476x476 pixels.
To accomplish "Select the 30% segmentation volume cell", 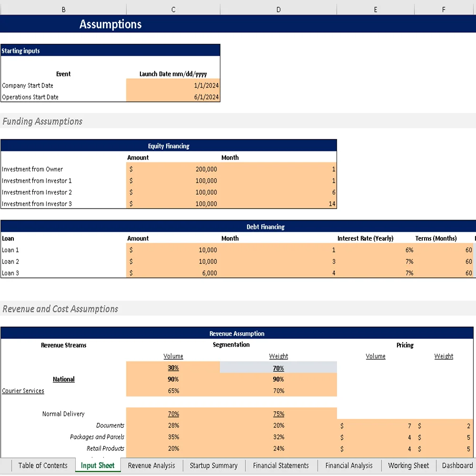I will point(173,367).
